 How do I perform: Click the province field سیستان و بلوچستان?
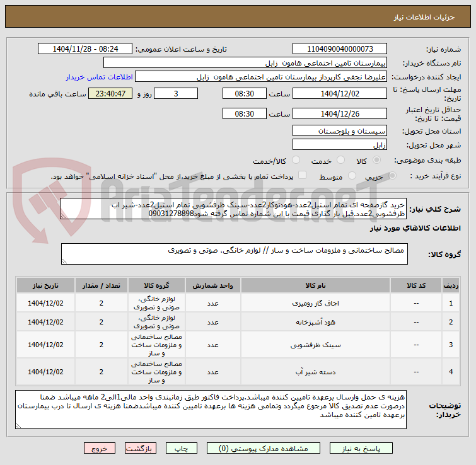click(x=339, y=130)
